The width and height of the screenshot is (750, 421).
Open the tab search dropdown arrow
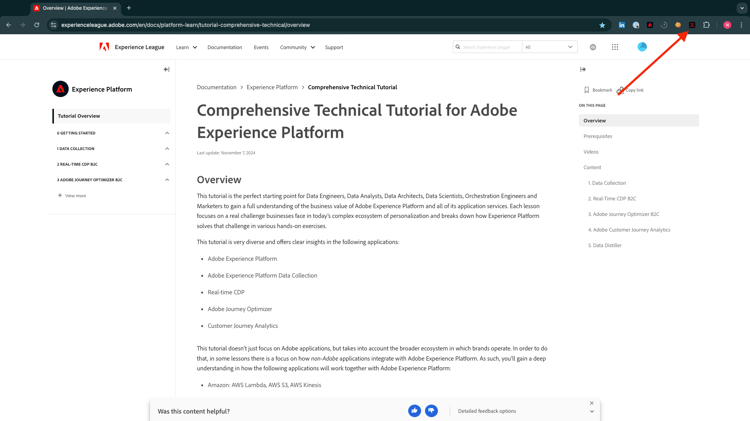pyautogui.click(x=742, y=8)
